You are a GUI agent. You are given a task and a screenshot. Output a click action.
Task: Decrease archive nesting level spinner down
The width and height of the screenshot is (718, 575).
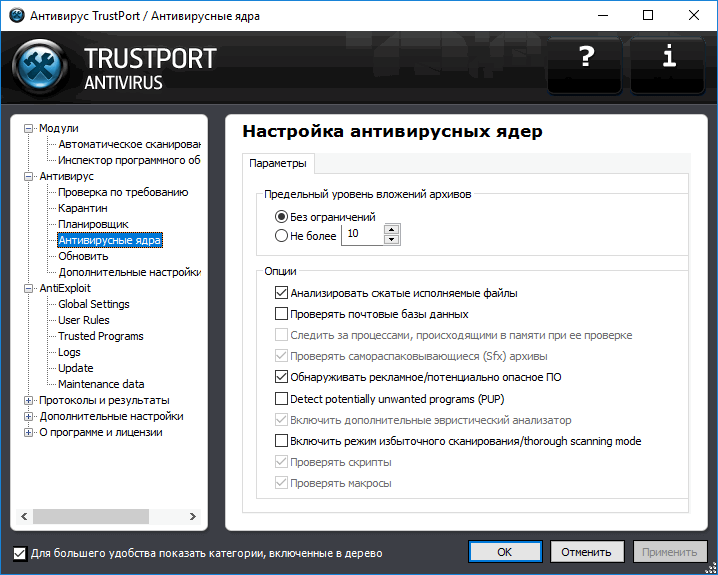[392, 239]
